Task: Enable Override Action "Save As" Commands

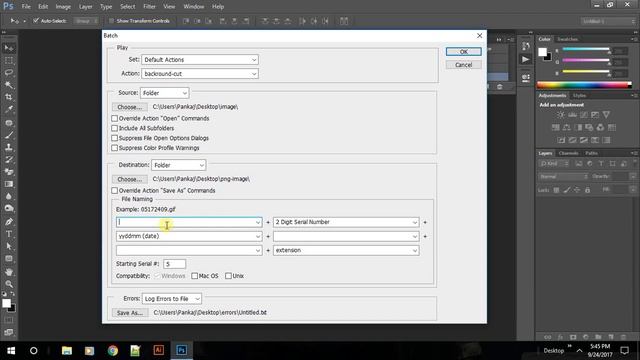Action: pyautogui.click(x=115, y=191)
